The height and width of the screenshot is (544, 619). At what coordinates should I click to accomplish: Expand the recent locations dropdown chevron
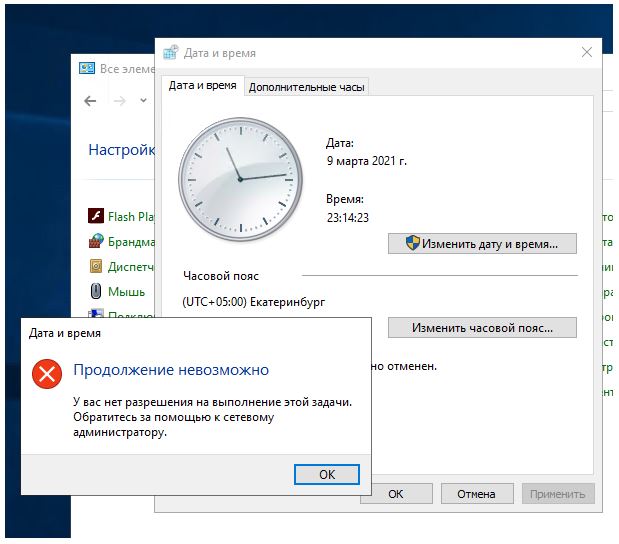point(142,101)
